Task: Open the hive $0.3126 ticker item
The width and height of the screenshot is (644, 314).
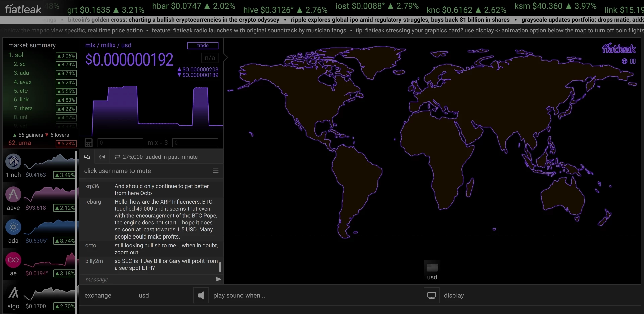Action: click(x=285, y=10)
